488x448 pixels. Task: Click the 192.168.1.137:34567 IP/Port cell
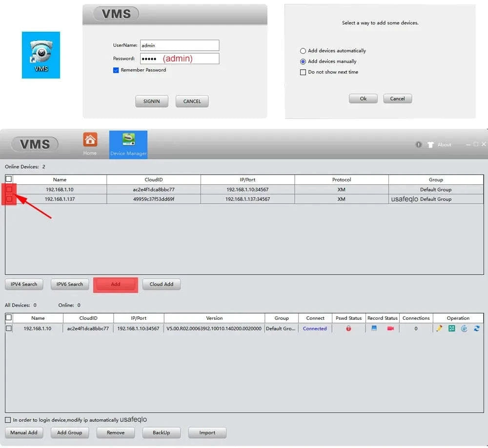tap(247, 199)
